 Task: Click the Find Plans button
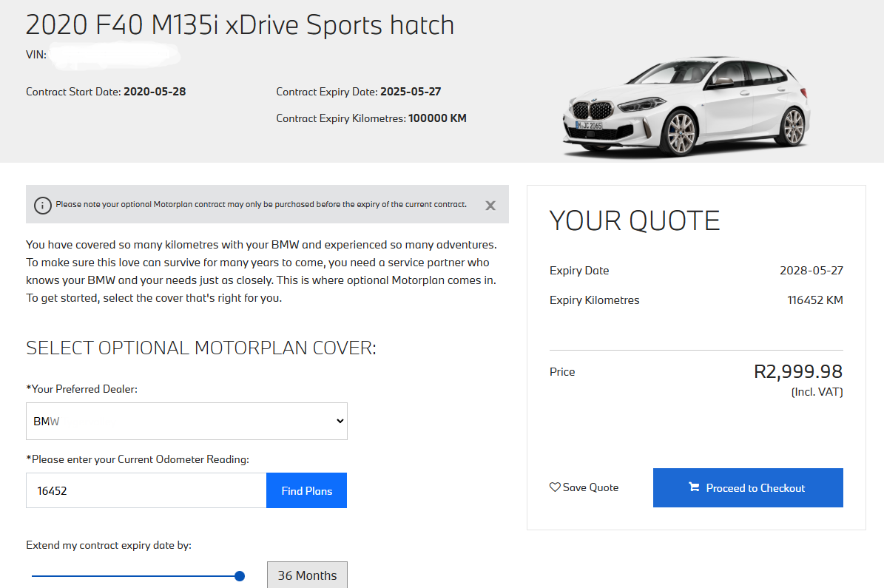click(x=307, y=490)
